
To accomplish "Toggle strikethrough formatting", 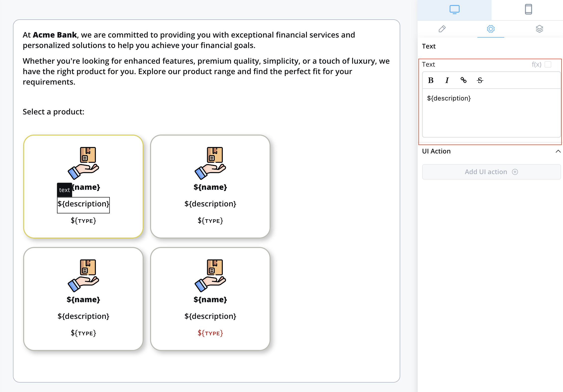I will click(x=480, y=80).
